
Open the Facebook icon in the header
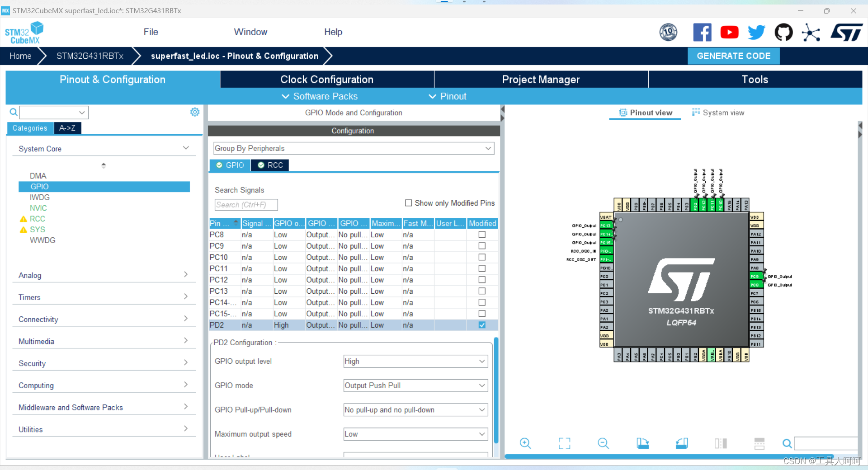pos(702,32)
